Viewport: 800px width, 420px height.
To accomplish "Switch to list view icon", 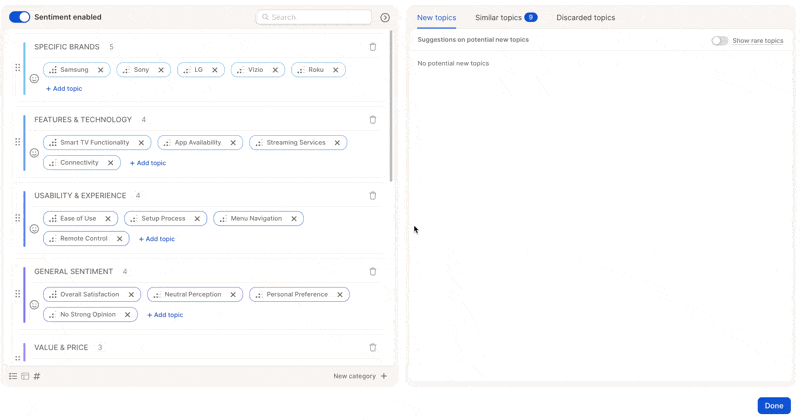I will tap(13, 376).
